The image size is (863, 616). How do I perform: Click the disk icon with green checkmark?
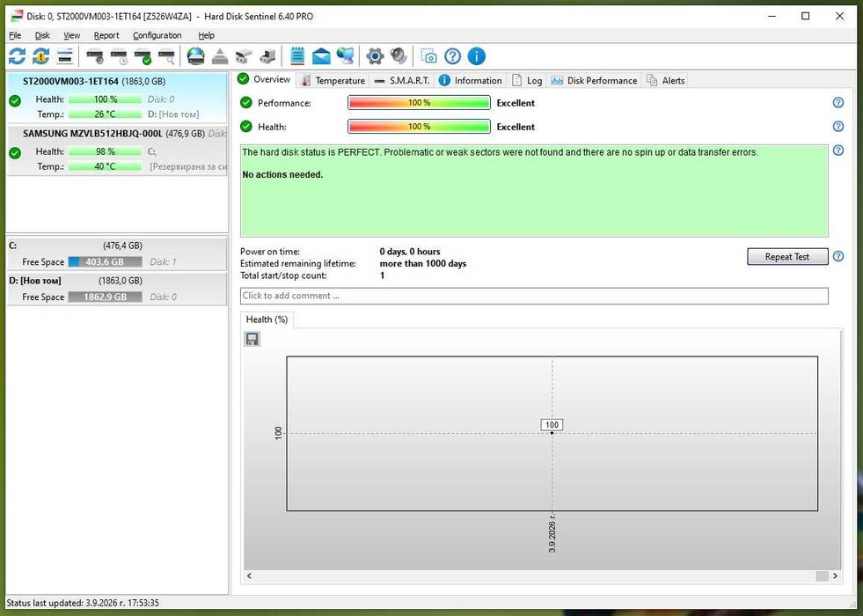coord(143,56)
